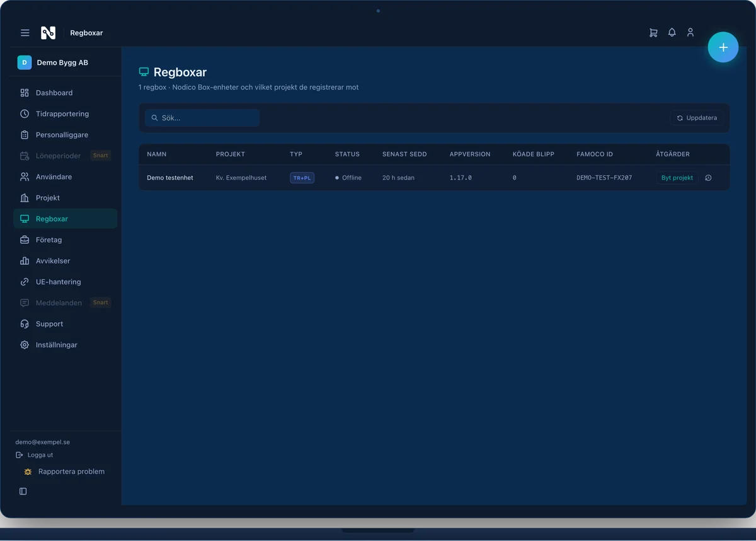756x541 pixels.
Task: Click the Rapportera problem bug icon
Action: 28,472
